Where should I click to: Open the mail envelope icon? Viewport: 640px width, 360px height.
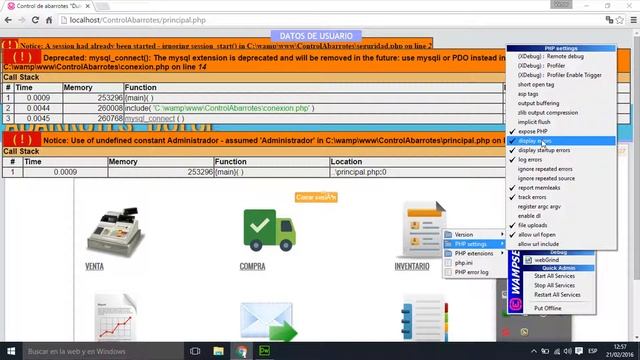point(268,321)
